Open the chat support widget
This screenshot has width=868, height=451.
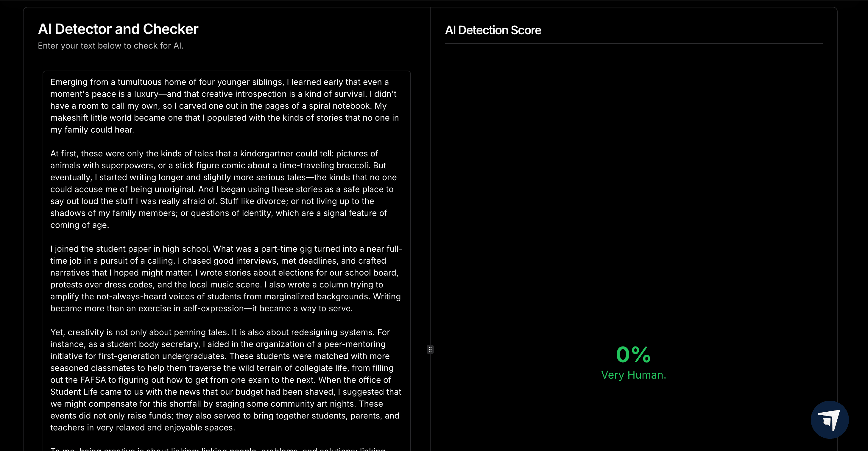(829, 419)
